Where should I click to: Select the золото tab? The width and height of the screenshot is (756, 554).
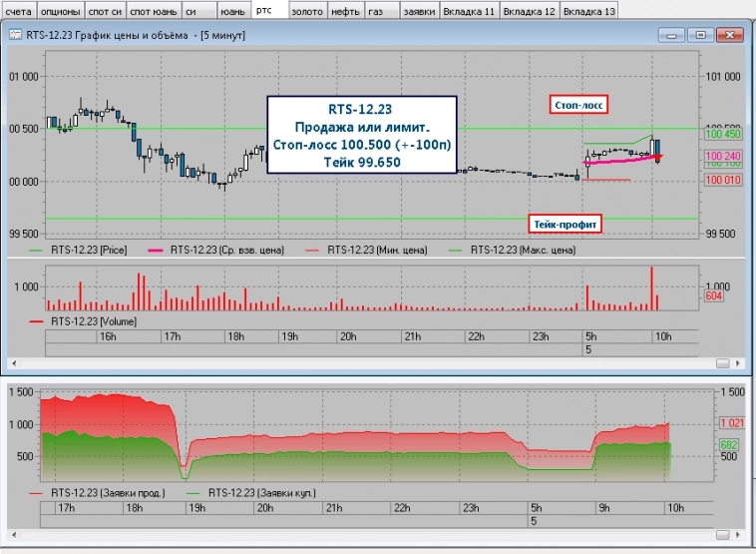coord(306,11)
